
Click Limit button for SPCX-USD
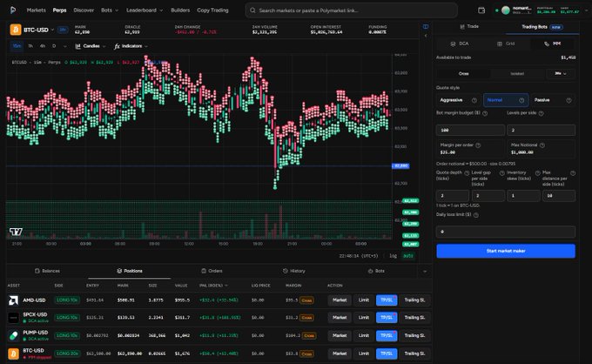pos(364,318)
